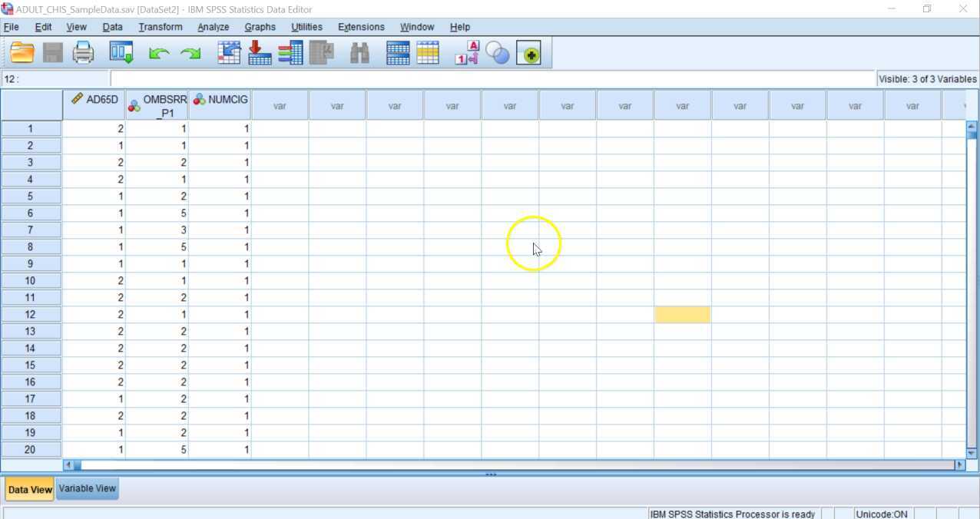
Task: Undo last action with green arrow
Action: [x=159, y=53]
